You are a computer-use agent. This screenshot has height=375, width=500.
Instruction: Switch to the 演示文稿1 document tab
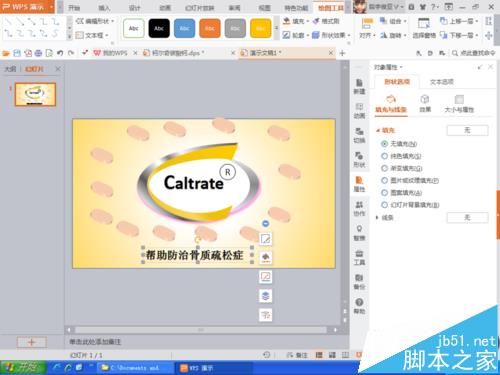click(x=287, y=53)
